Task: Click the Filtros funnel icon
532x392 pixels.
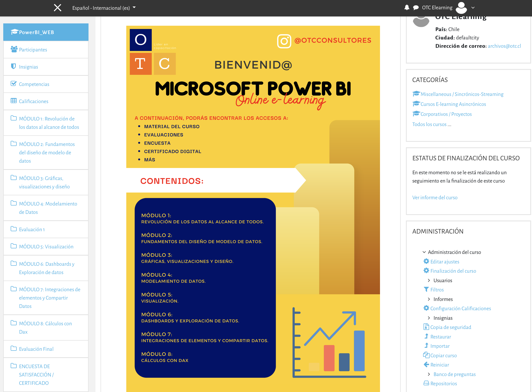Action: [426, 290]
